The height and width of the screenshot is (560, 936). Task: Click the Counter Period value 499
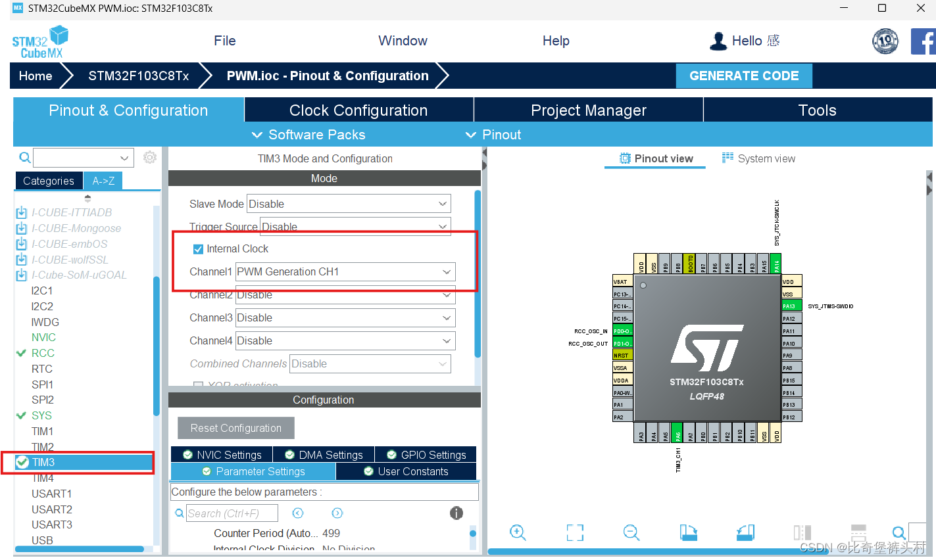pos(332,533)
